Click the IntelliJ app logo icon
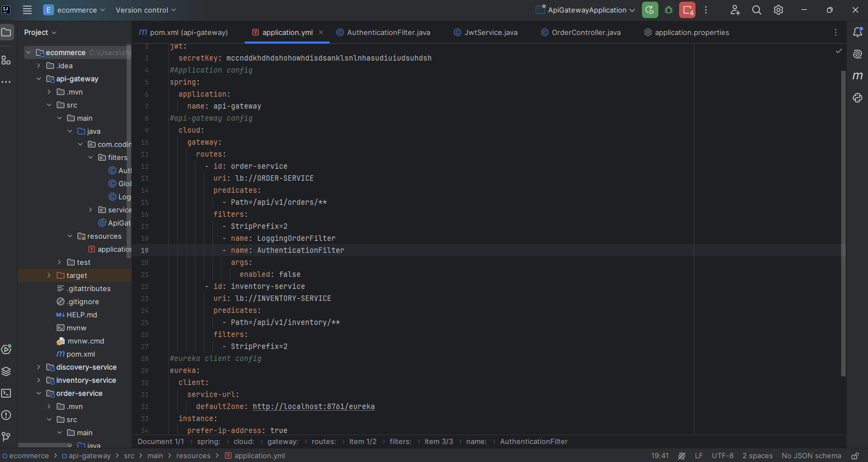Image resolution: width=868 pixels, height=462 pixels. point(7,10)
